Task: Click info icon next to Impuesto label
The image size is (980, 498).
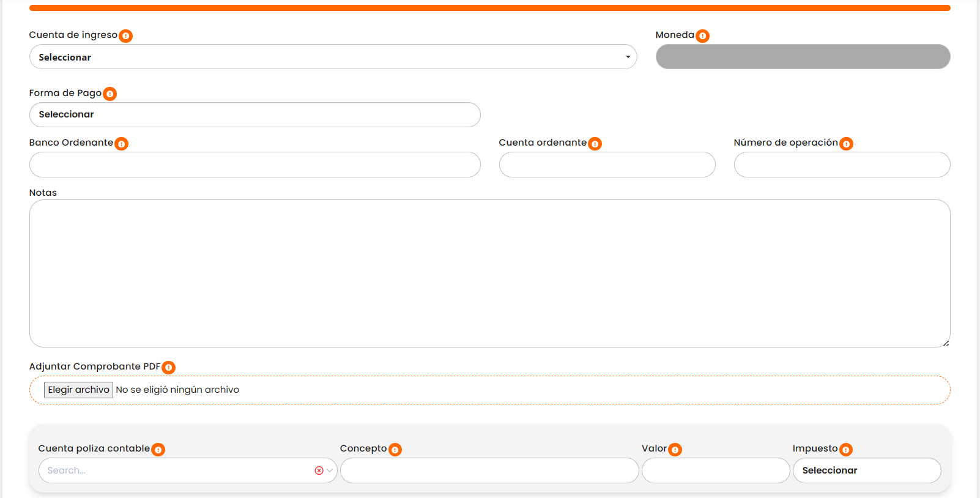Action: [845, 450]
